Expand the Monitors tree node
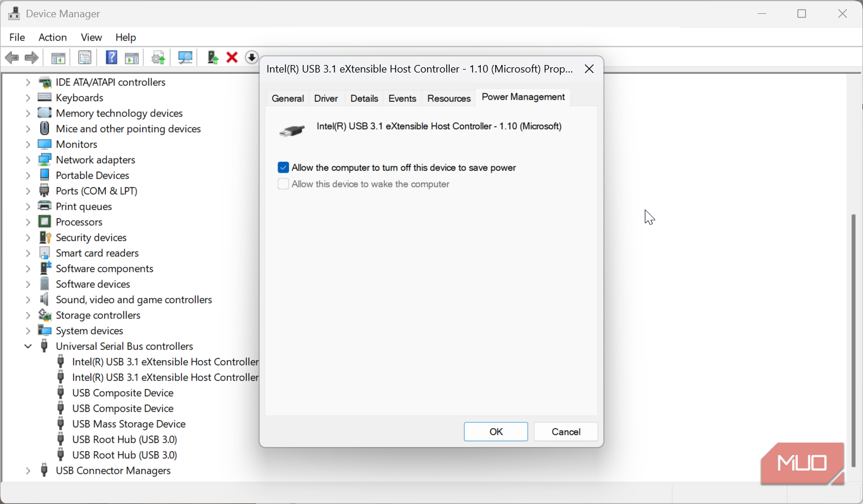Image resolution: width=863 pixels, height=504 pixels. [x=28, y=144]
